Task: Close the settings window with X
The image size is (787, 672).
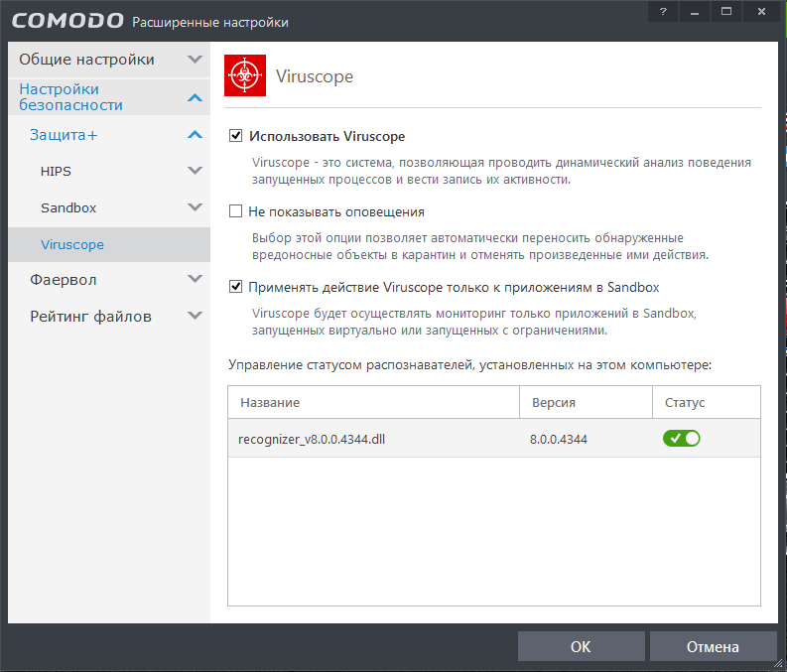Action: tap(761, 12)
